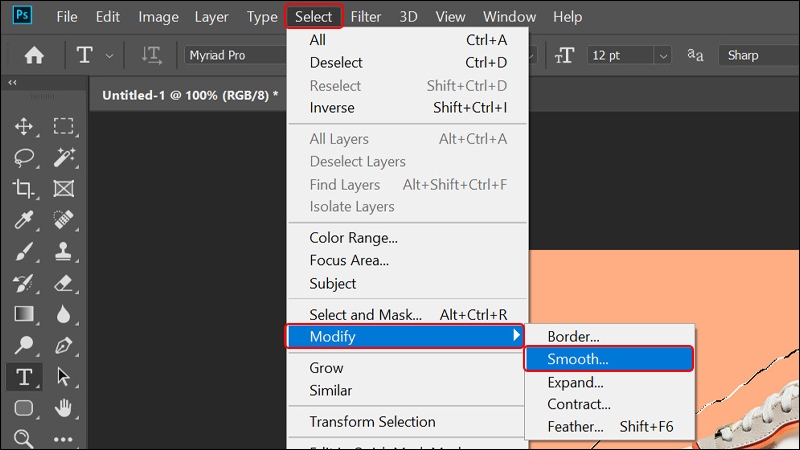Select the Frame tool

pyautogui.click(x=64, y=189)
